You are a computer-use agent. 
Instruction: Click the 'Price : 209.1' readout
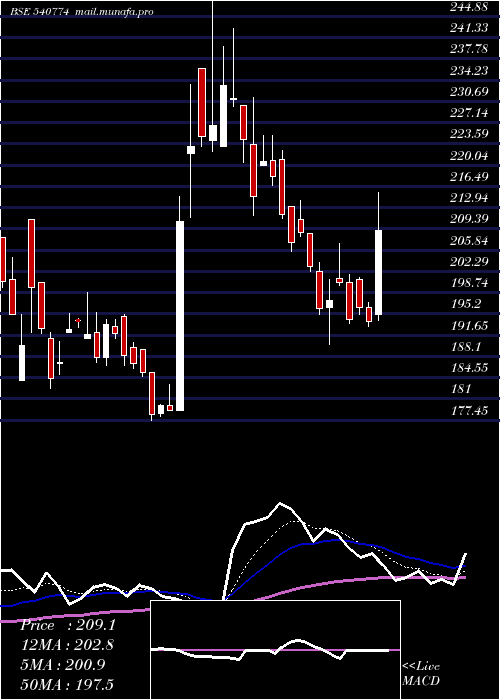click(x=68, y=625)
